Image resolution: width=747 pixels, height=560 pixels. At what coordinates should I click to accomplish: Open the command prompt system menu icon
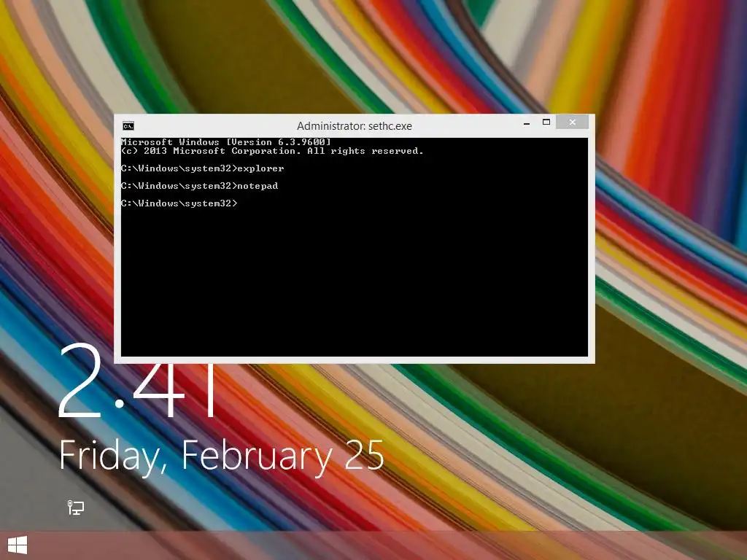point(128,125)
